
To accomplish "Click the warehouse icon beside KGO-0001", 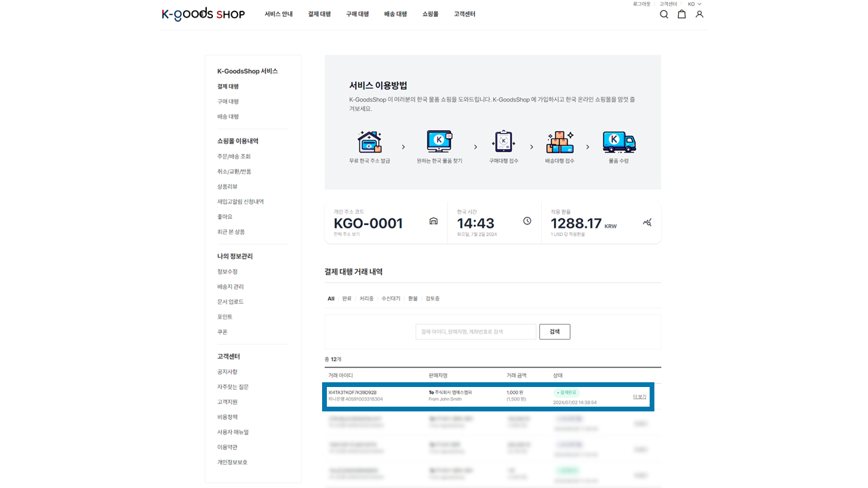I will (433, 221).
